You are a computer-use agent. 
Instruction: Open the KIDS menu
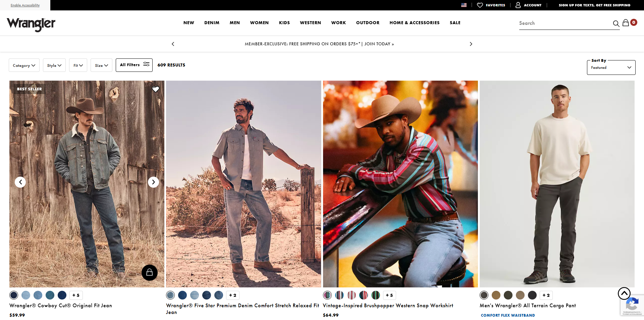(x=284, y=23)
